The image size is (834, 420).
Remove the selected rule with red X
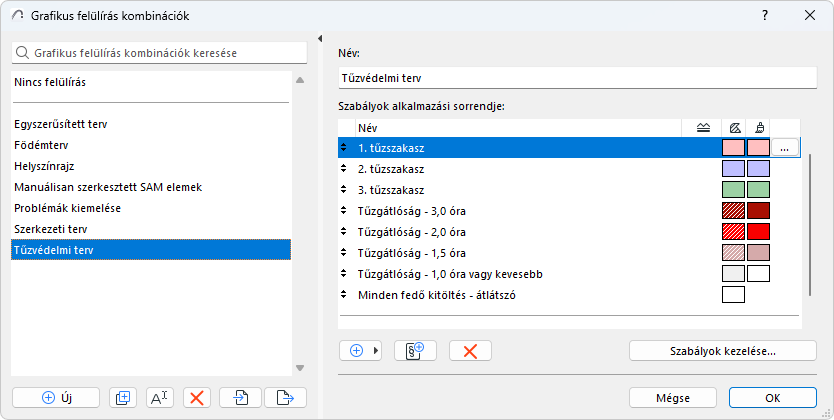[470, 350]
